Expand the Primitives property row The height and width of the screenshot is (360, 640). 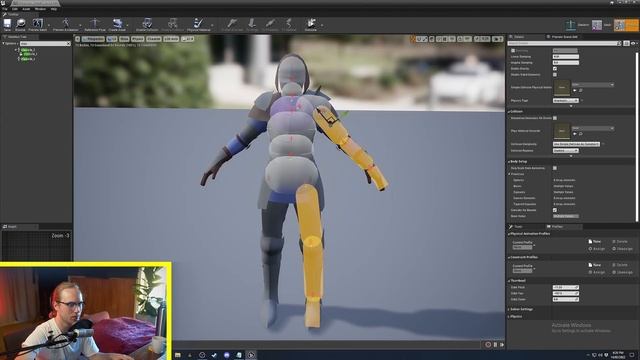pos(509,174)
